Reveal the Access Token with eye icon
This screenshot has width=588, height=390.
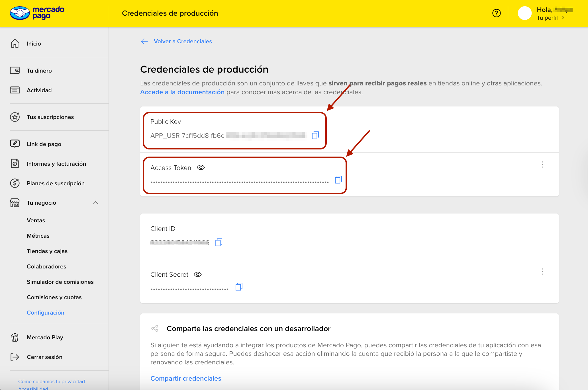201,168
